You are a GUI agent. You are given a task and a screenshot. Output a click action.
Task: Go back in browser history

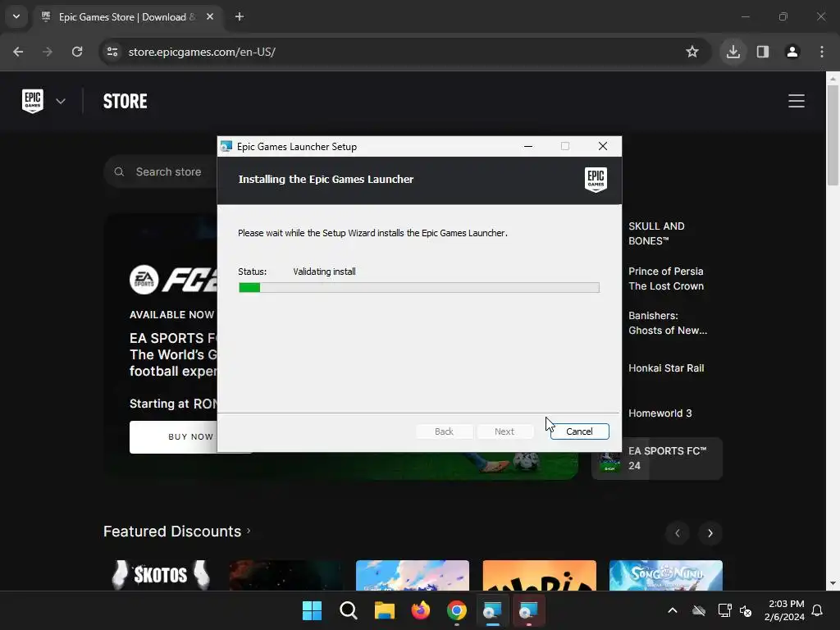pos(18,52)
